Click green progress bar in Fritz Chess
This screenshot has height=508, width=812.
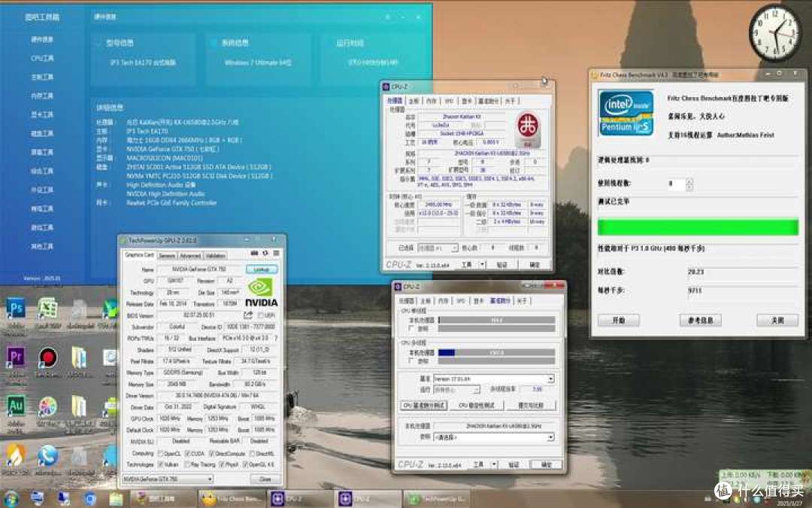click(x=698, y=227)
